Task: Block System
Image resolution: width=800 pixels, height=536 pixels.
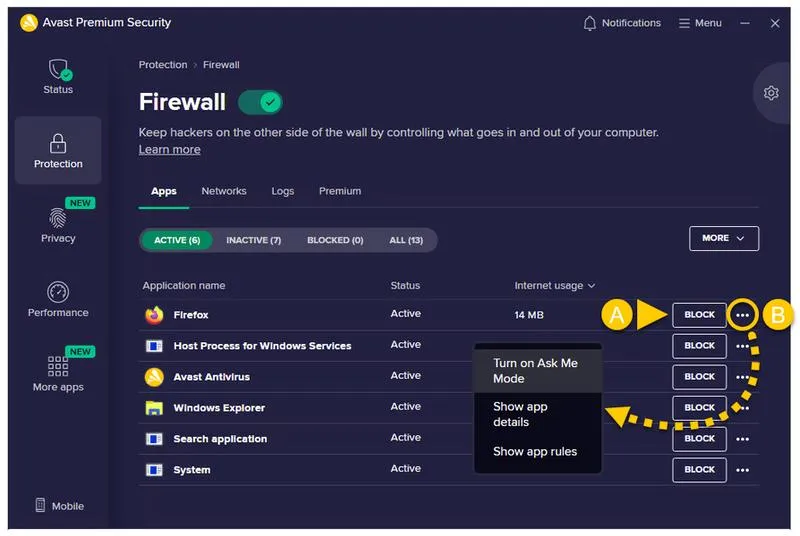Action: tap(699, 470)
